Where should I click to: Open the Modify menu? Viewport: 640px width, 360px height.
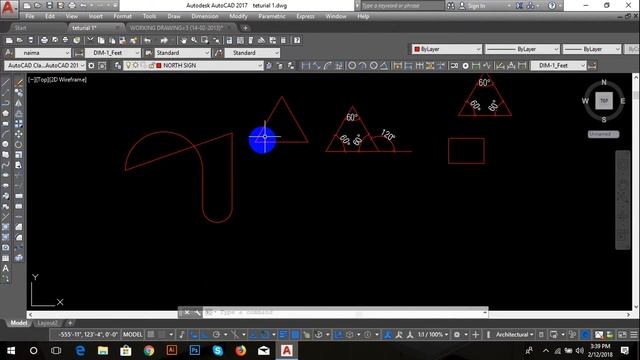238,16
